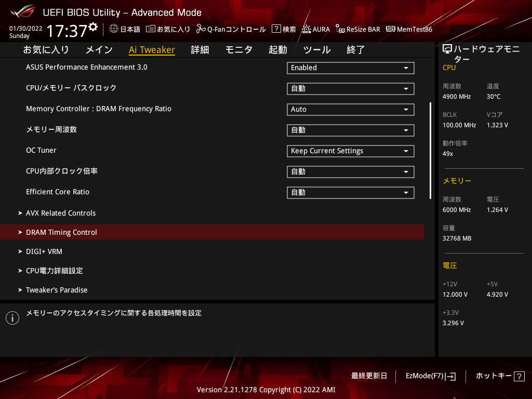Click the ASUS Performance Enhancement 3.0 label
This screenshot has height=399, width=532.
(x=87, y=67)
